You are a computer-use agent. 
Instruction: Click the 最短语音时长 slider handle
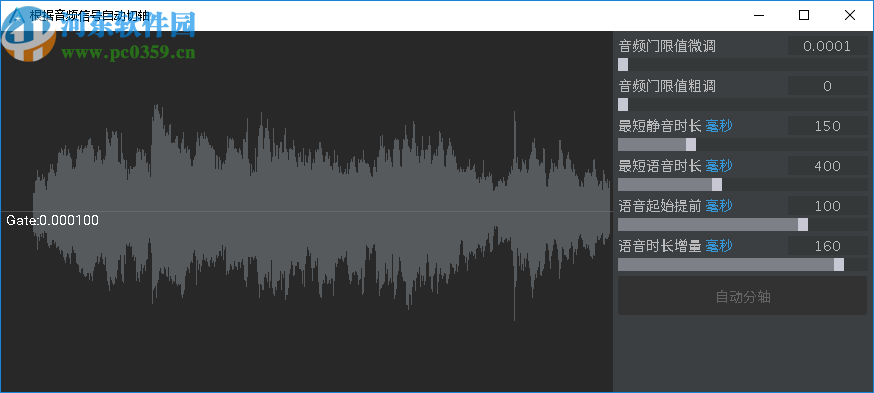pyautogui.click(x=717, y=185)
